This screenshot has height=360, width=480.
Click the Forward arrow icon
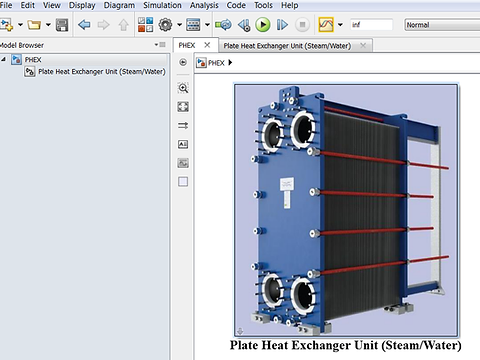click(103, 25)
